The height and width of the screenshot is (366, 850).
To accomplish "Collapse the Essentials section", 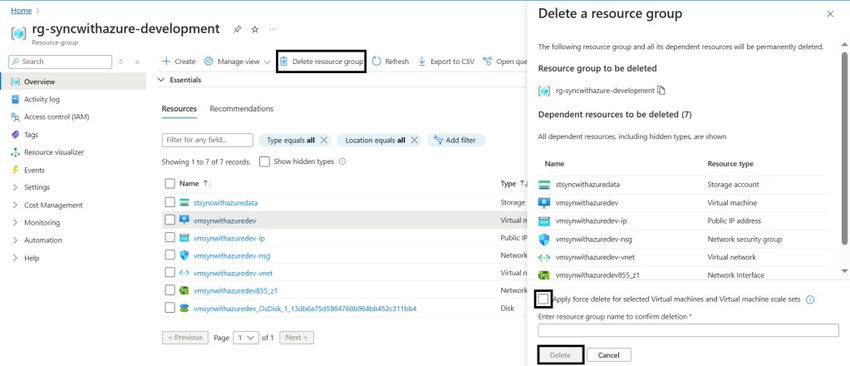I will click(x=161, y=80).
